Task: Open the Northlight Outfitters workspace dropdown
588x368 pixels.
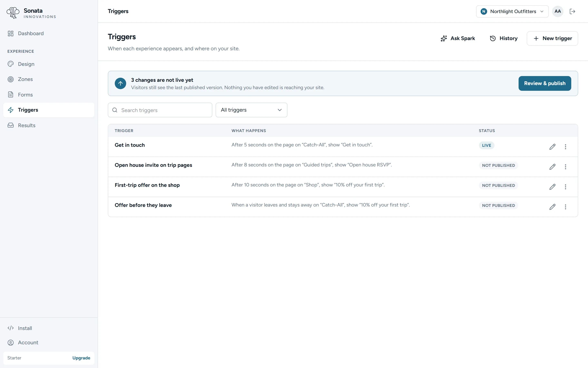Action: [x=512, y=11]
